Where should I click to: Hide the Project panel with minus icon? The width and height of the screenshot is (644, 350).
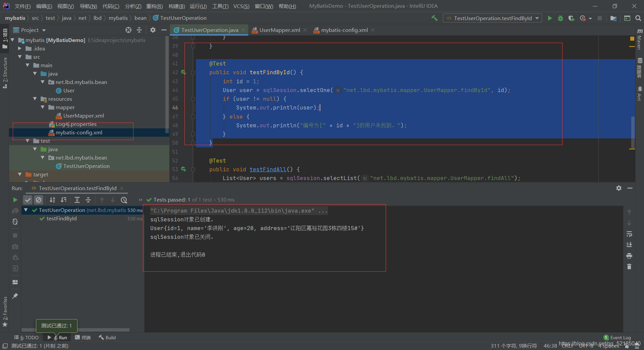click(164, 30)
